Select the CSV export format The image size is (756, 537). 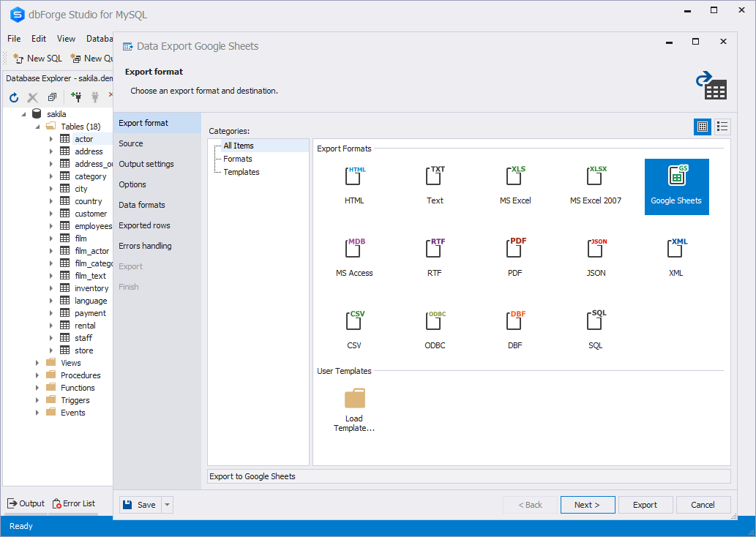click(x=354, y=322)
